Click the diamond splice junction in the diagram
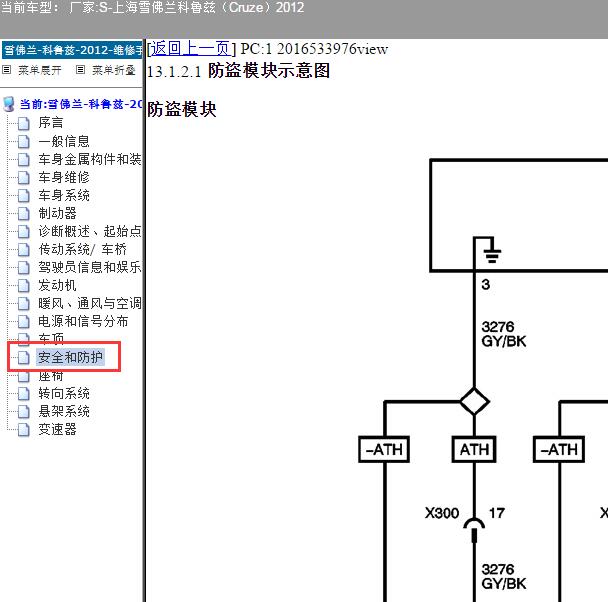Image resolution: width=608 pixels, height=602 pixels. 474,402
